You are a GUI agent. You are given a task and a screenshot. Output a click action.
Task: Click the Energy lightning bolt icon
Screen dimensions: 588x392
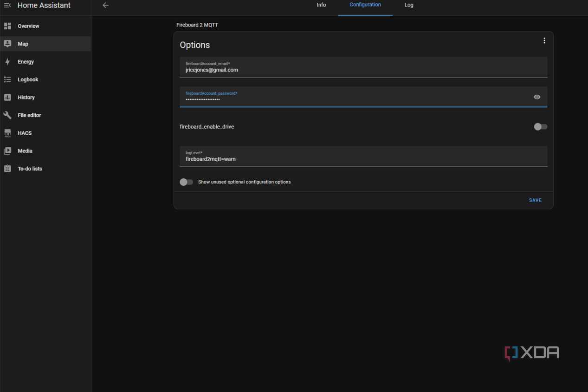(7, 62)
